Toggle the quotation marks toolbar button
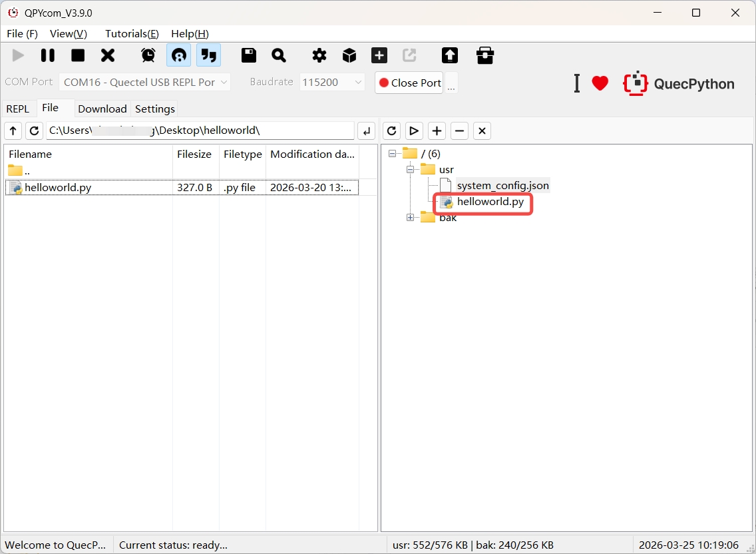756x554 pixels. pos(209,55)
